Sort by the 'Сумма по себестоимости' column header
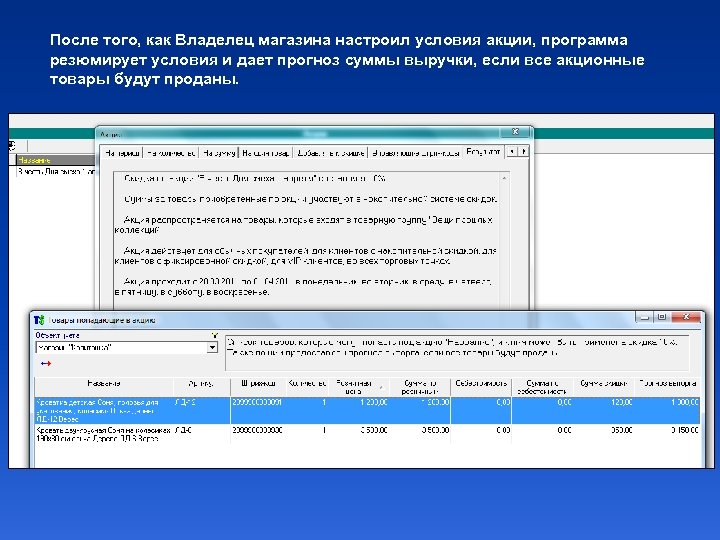Image resolution: width=720 pixels, height=540 pixels. pyautogui.click(x=542, y=387)
